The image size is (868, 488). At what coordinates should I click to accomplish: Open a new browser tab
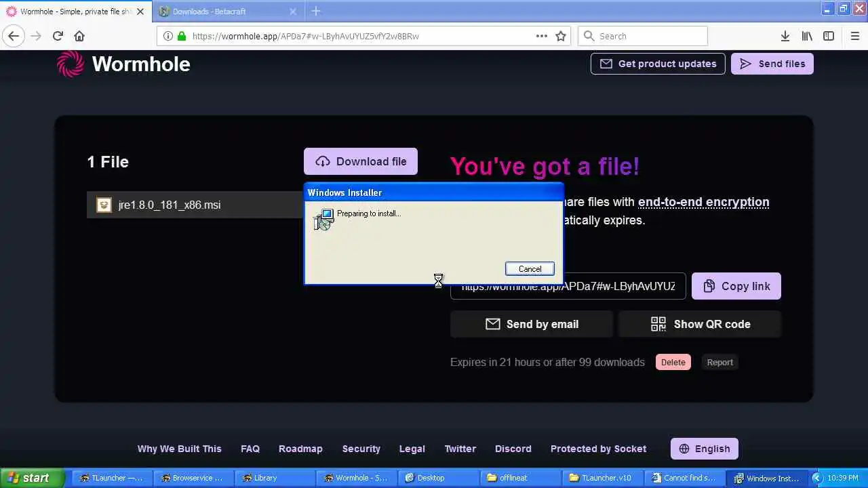coord(316,11)
